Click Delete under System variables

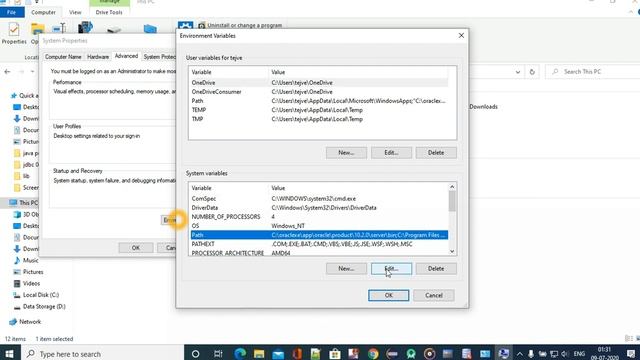[x=436, y=269]
